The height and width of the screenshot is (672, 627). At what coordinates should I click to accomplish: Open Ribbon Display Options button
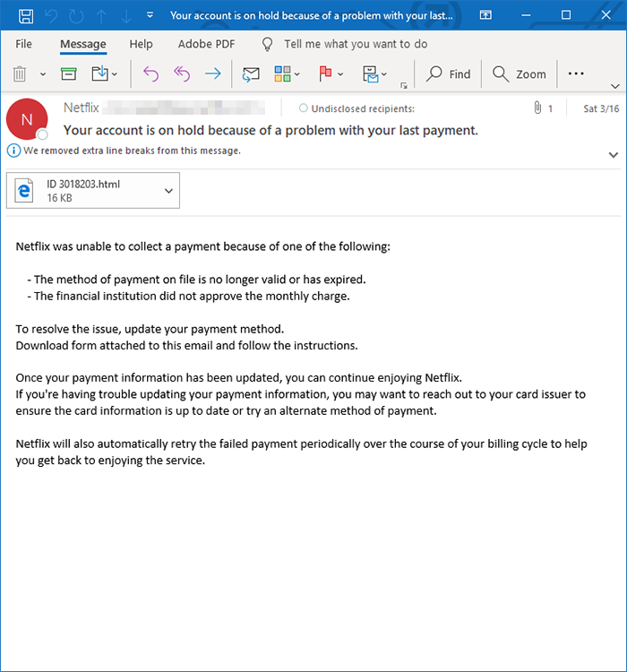[x=485, y=15]
